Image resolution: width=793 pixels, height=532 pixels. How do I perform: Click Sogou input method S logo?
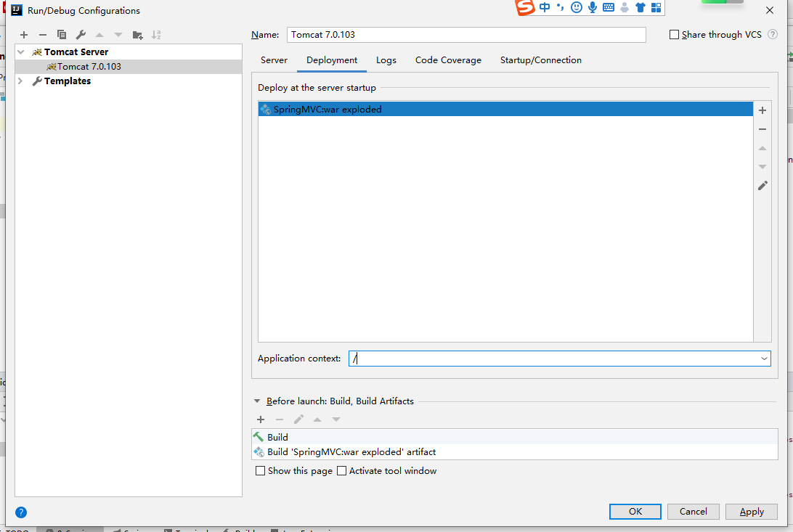click(x=525, y=7)
